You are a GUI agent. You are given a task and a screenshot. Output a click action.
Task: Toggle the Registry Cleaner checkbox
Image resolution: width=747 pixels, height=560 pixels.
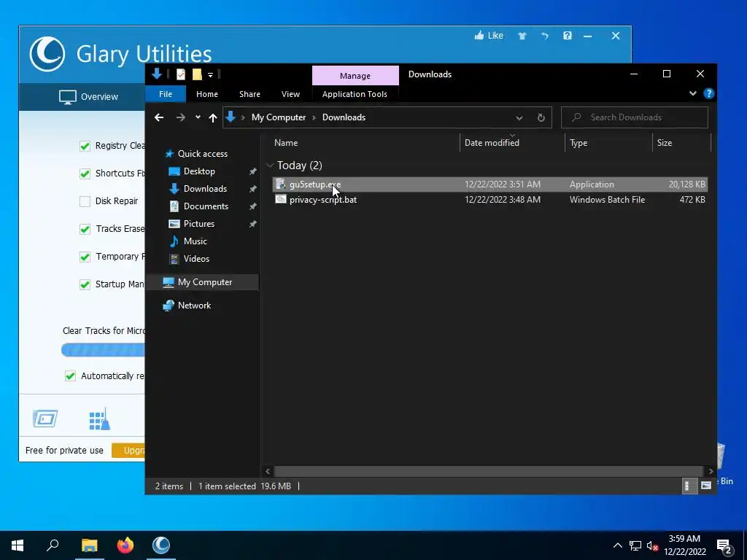pyautogui.click(x=85, y=146)
